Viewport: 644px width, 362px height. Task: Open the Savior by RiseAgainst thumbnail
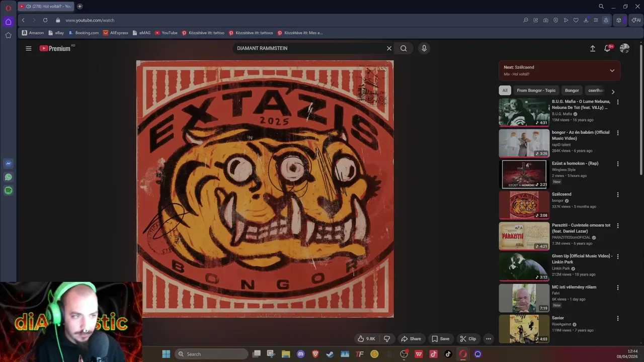click(524, 329)
